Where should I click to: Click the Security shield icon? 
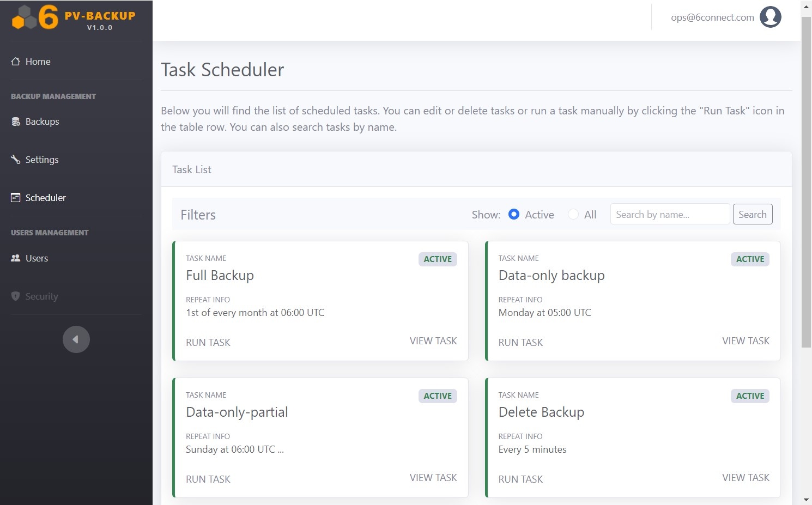pyautogui.click(x=16, y=296)
